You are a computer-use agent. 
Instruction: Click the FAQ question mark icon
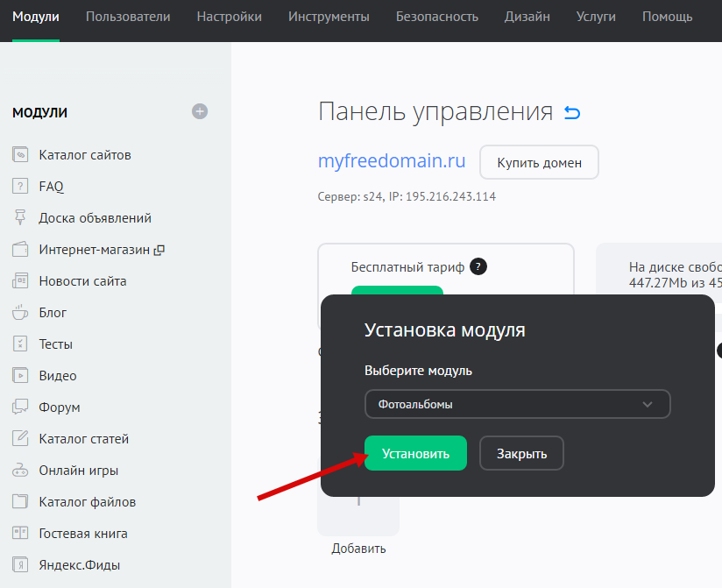coord(20,187)
